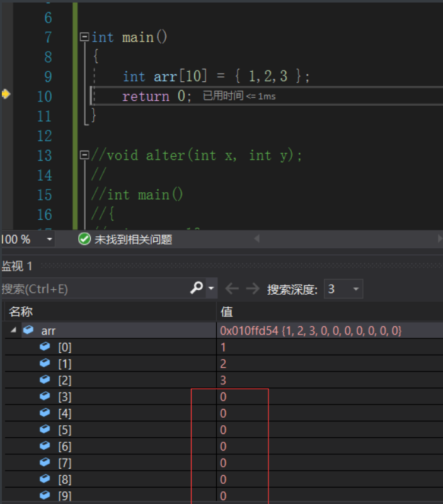Screen dimensions: 443x504
Task: Click the int arr[10] declaration line
Action: pos(216,76)
